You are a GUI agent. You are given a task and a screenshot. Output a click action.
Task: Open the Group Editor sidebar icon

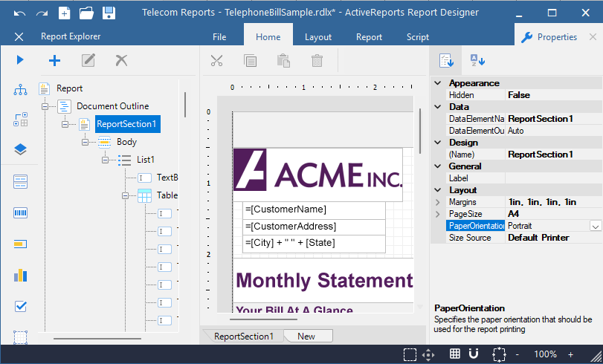point(20,120)
